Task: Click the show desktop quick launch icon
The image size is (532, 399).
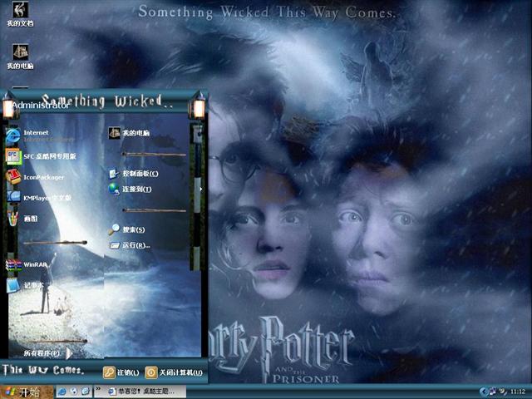Action: 85,392
